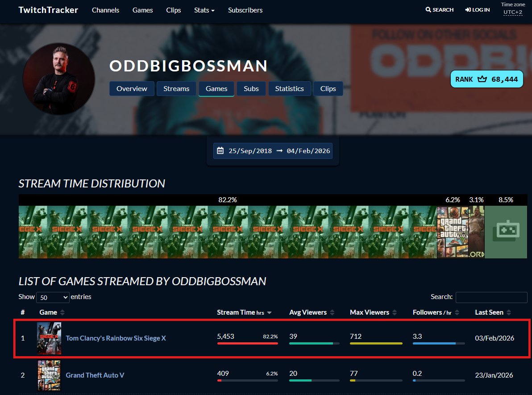The width and height of the screenshot is (532, 395).
Task: Open the Show entries dropdown
Action: coord(53,297)
